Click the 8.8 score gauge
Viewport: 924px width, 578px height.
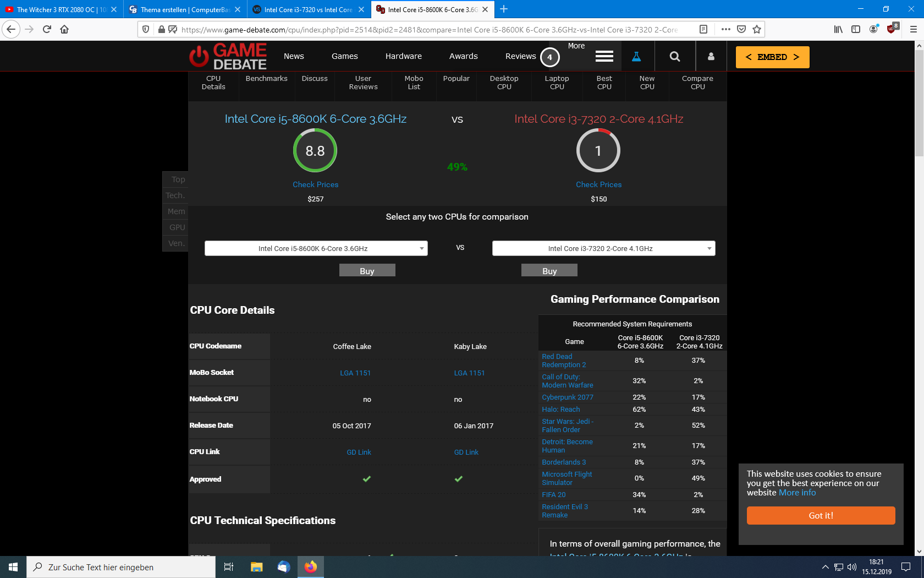(315, 151)
